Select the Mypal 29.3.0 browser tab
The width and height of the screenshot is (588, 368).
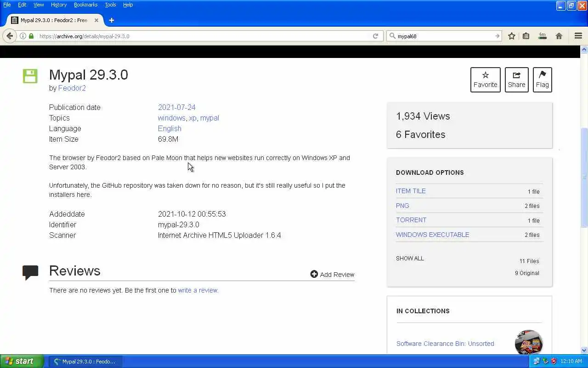click(x=55, y=20)
